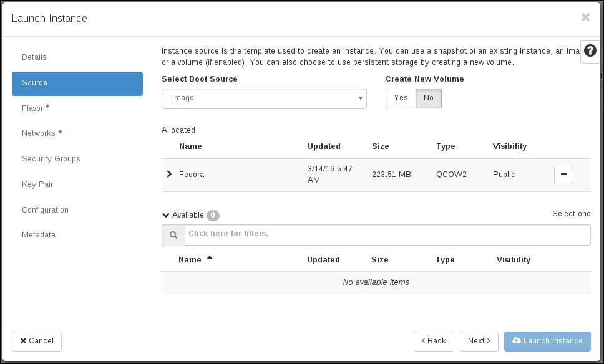This screenshot has width=604, height=364.
Task: Open the help question mark panel
Action: pos(590,51)
